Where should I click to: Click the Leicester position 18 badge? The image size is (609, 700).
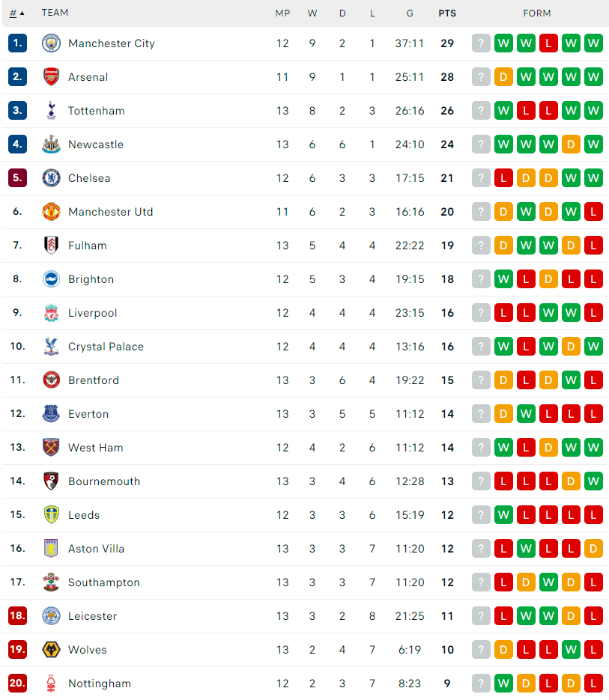(x=17, y=615)
